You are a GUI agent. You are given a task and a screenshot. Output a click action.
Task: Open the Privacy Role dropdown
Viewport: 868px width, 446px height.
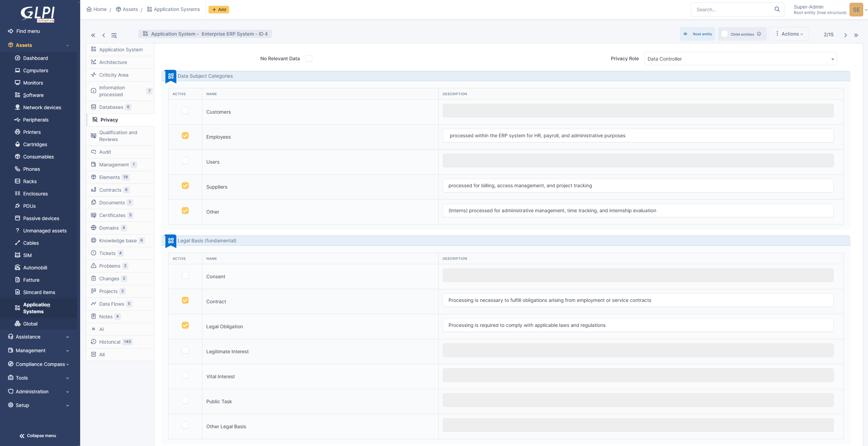[x=740, y=59]
